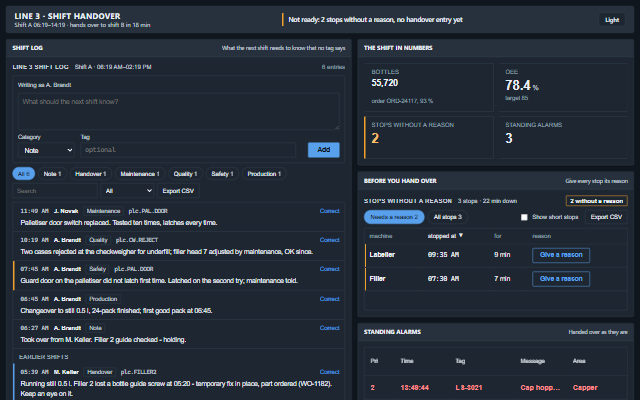
Task: Click the plc.CW.REJECT tag
Action: [x=137, y=240]
